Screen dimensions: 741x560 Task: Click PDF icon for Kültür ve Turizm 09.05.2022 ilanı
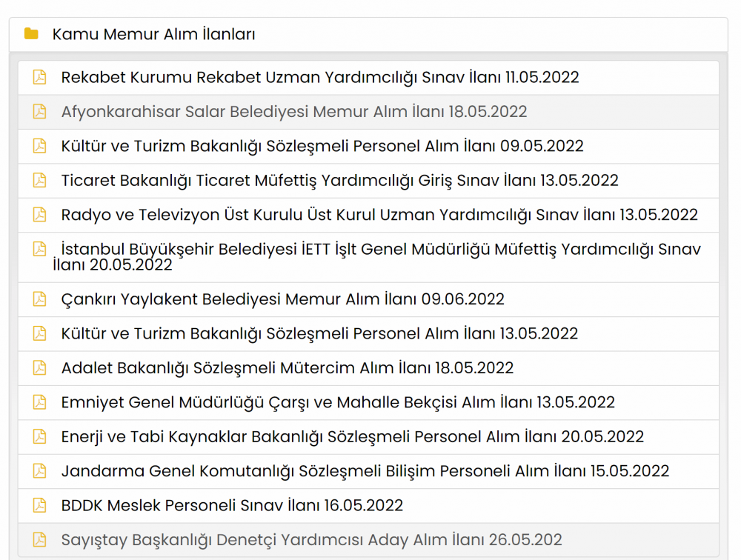coord(40,146)
